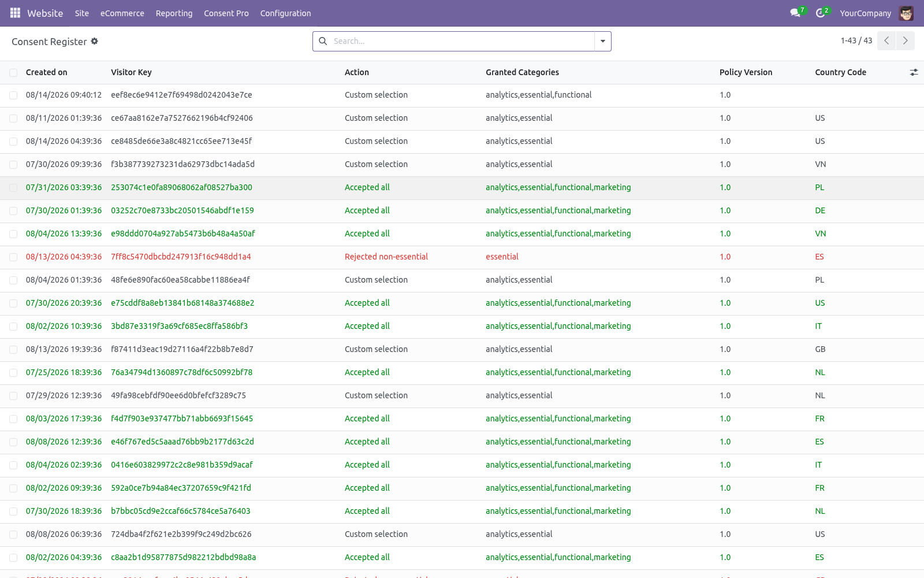
Task: Open the Reporting menu
Action: (x=174, y=13)
